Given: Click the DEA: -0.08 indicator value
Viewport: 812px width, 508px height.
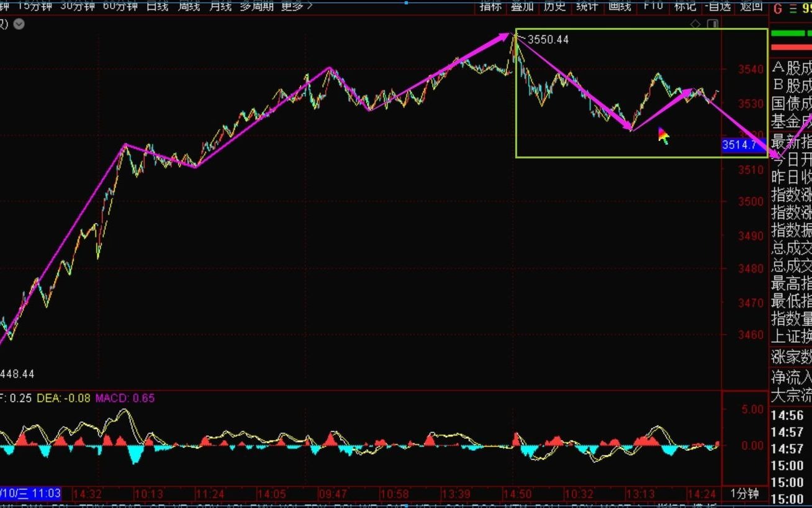Looking at the screenshot, I should pyautogui.click(x=63, y=398).
